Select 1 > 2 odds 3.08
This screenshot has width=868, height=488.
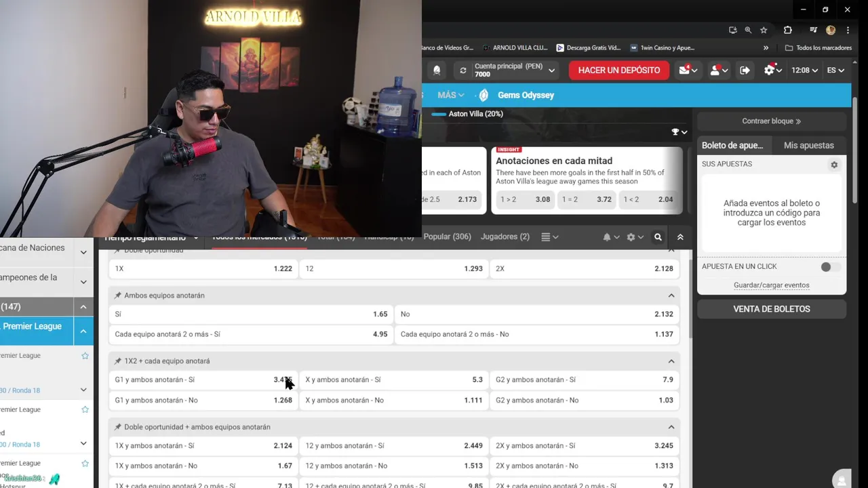point(525,199)
